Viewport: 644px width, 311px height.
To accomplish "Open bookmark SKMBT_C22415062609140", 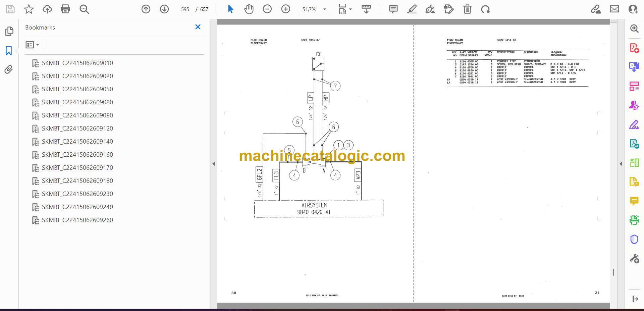I will (77, 142).
